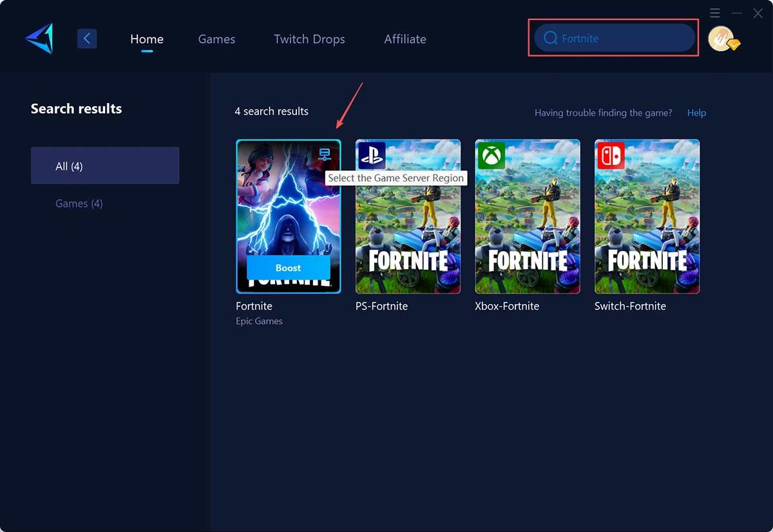Switch to the Games tab

[x=216, y=39]
